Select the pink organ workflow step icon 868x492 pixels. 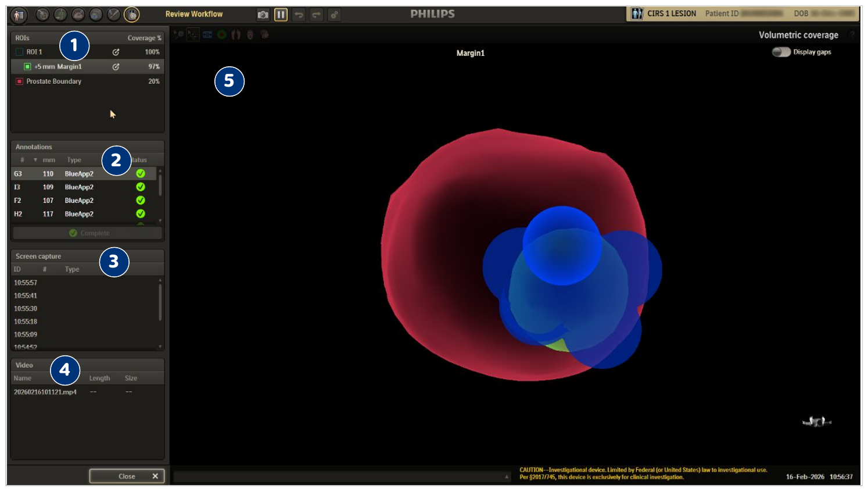[x=78, y=15]
